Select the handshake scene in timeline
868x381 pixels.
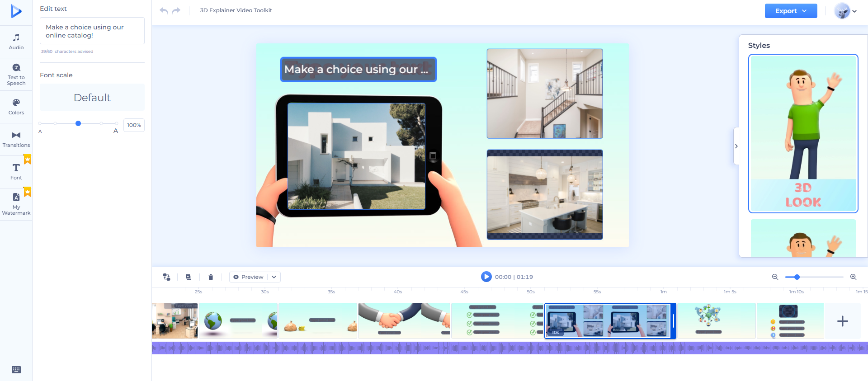pyautogui.click(x=404, y=321)
